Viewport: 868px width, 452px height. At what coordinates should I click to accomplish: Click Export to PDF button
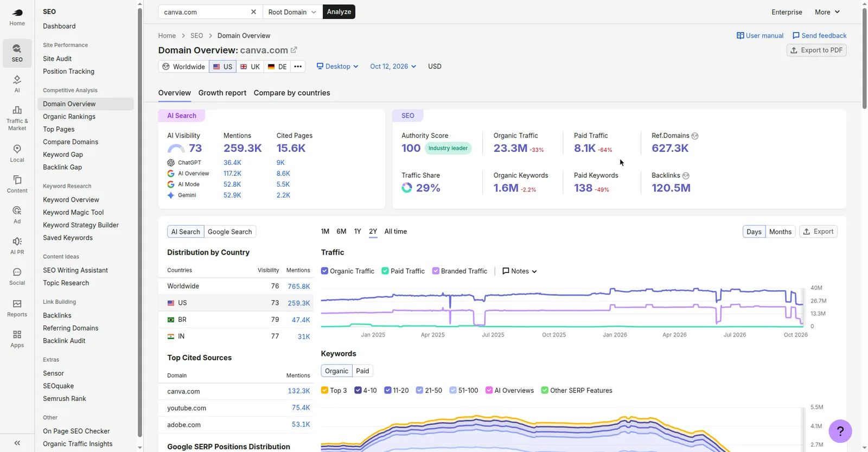pos(816,50)
